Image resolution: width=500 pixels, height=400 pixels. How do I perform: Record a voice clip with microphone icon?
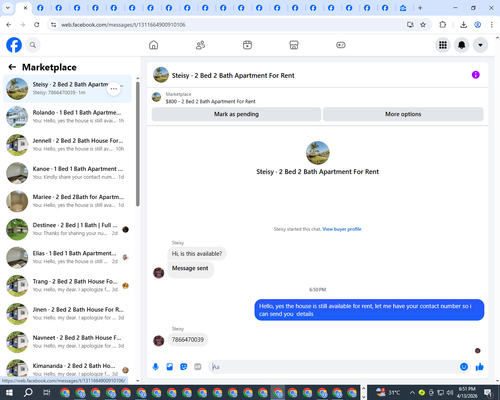(x=155, y=367)
